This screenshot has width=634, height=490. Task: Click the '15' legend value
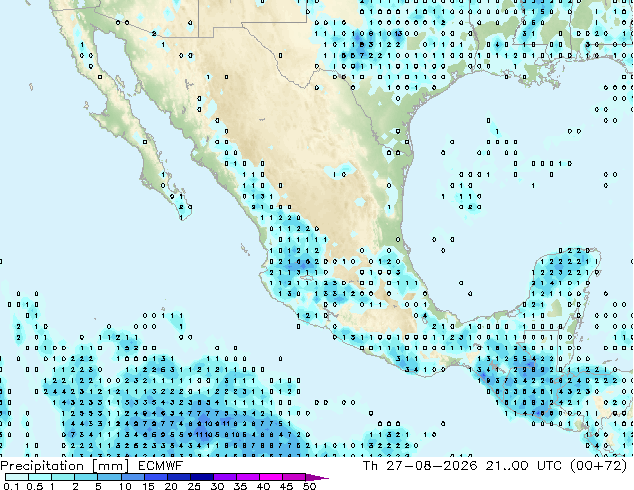tap(148, 486)
